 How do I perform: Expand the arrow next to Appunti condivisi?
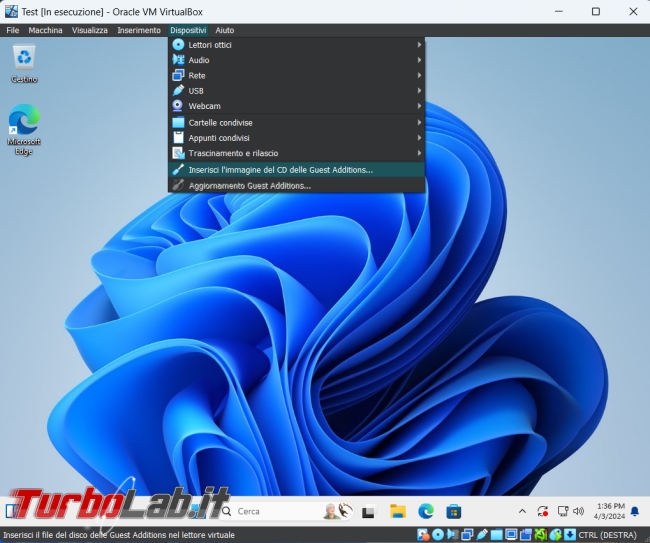click(x=420, y=138)
